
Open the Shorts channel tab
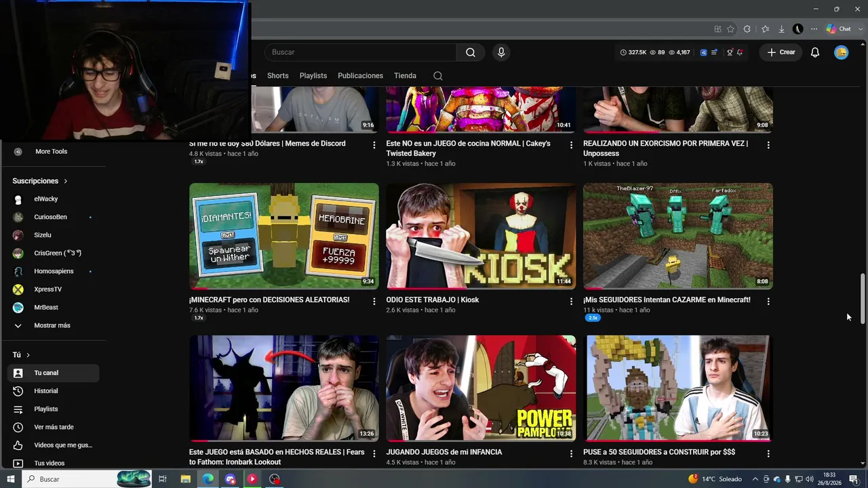coord(278,76)
